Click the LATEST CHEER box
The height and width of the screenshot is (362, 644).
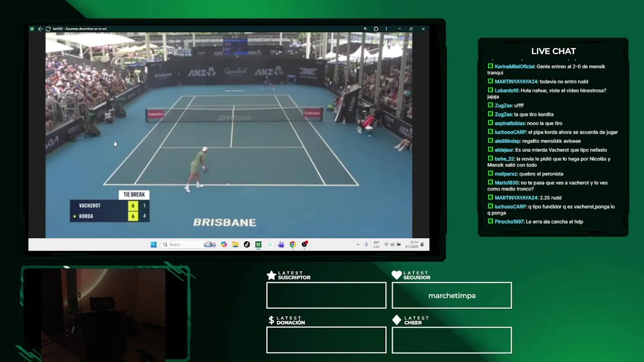click(452, 340)
